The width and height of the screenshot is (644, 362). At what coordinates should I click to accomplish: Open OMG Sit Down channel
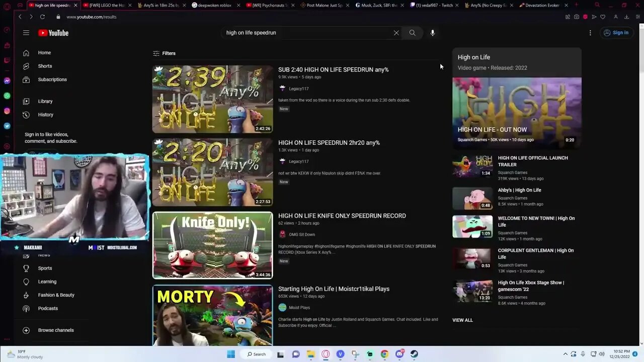[302, 234]
